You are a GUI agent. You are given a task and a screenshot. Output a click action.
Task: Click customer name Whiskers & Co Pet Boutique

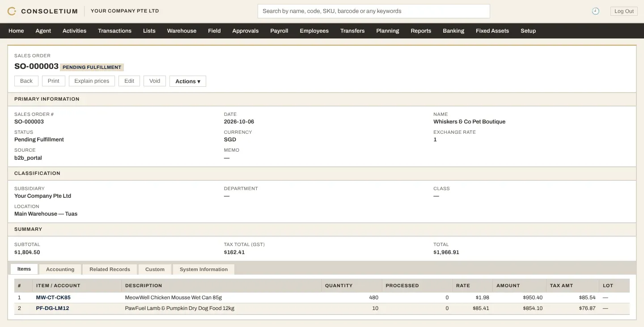pos(469,122)
